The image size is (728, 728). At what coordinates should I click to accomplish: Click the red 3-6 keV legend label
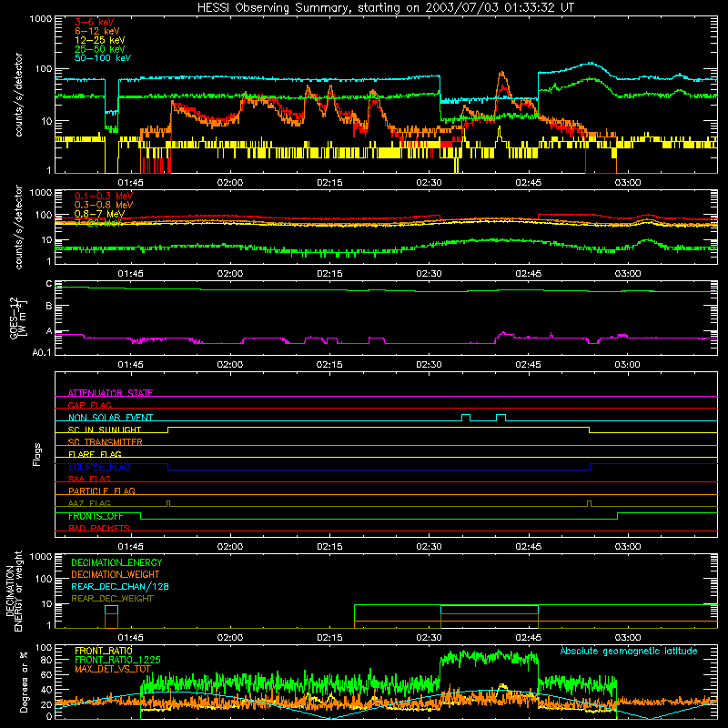point(95,22)
